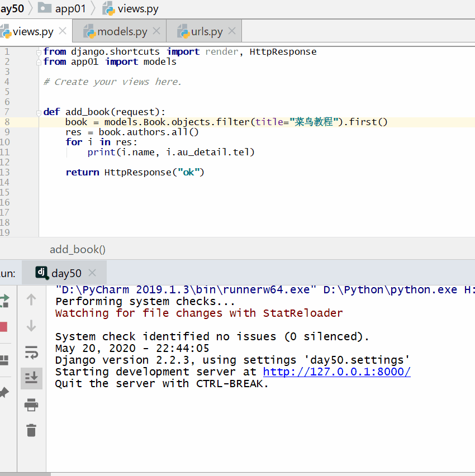Click the views.py breadcrumb in navigation bar

point(137,9)
